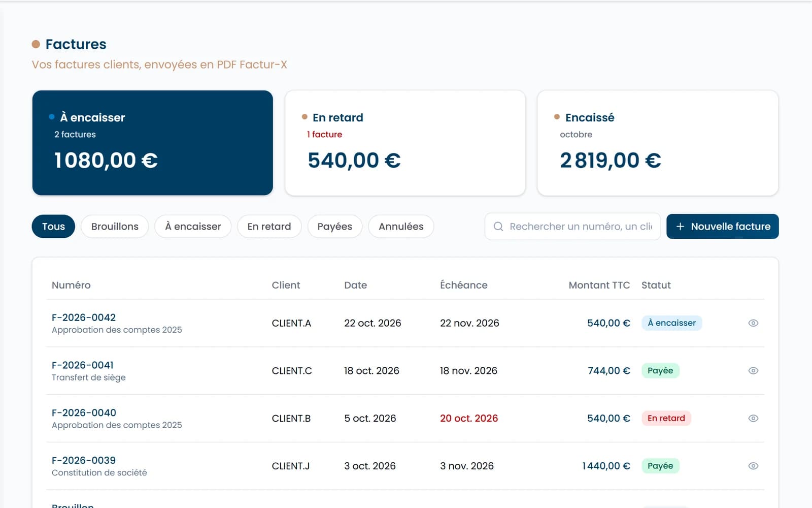812x508 pixels.
Task: Click CLIENT.A cell
Action: [x=291, y=323]
